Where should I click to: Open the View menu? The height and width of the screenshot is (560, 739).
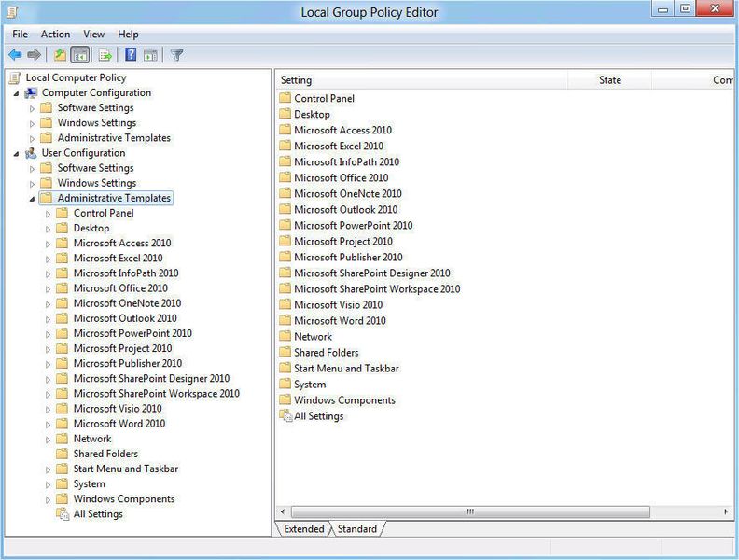pyautogui.click(x=94, y=34)
